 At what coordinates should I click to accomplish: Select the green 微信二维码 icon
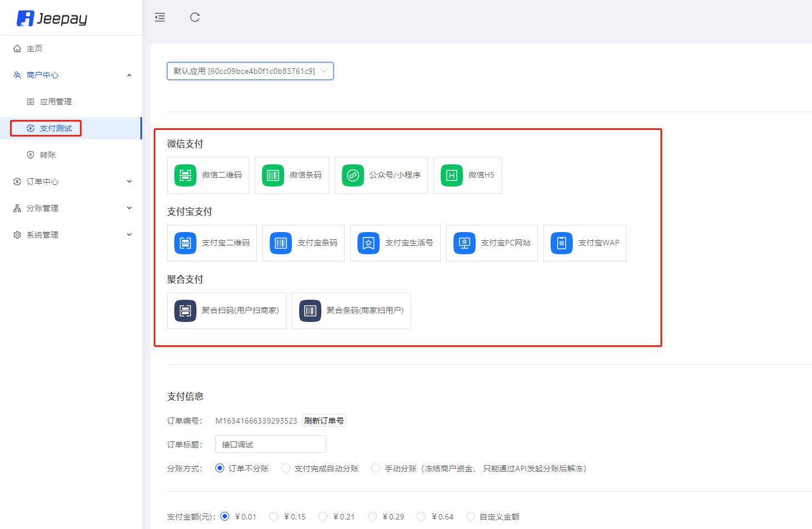coord(185,175)
